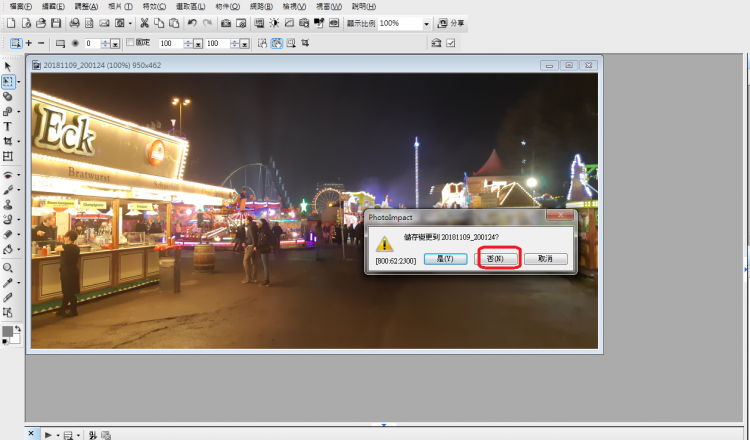Click the foreground color swatch in toolbox

8,332
